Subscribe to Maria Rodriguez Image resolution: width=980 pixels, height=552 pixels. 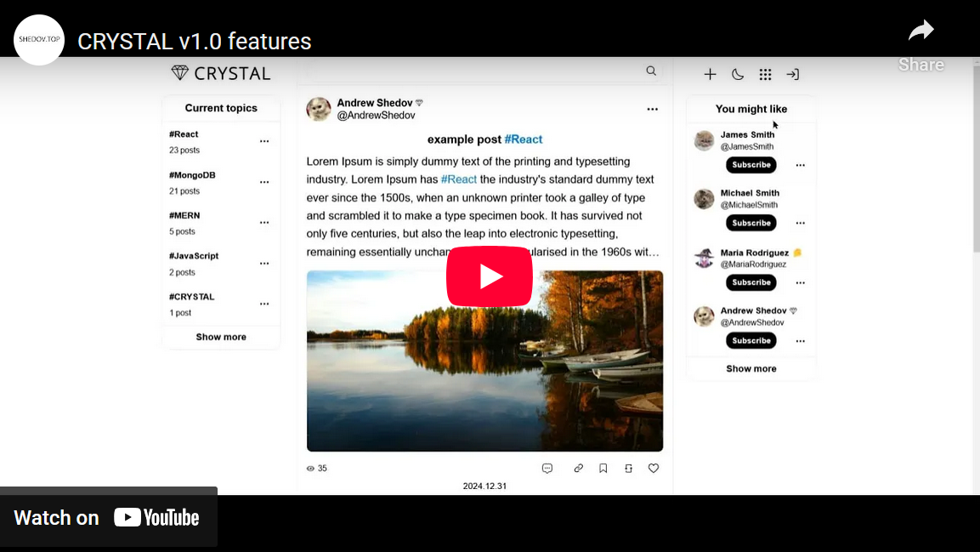(751, 282)
